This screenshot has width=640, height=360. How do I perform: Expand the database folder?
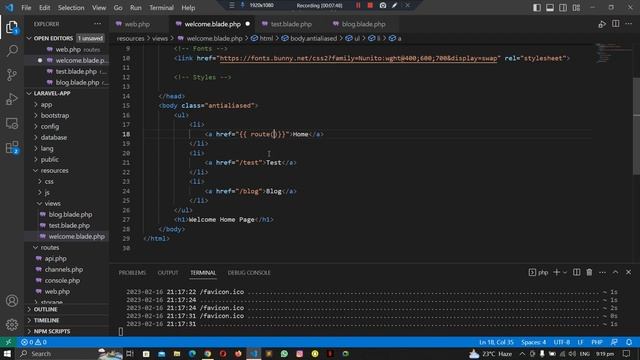point(53,138)
